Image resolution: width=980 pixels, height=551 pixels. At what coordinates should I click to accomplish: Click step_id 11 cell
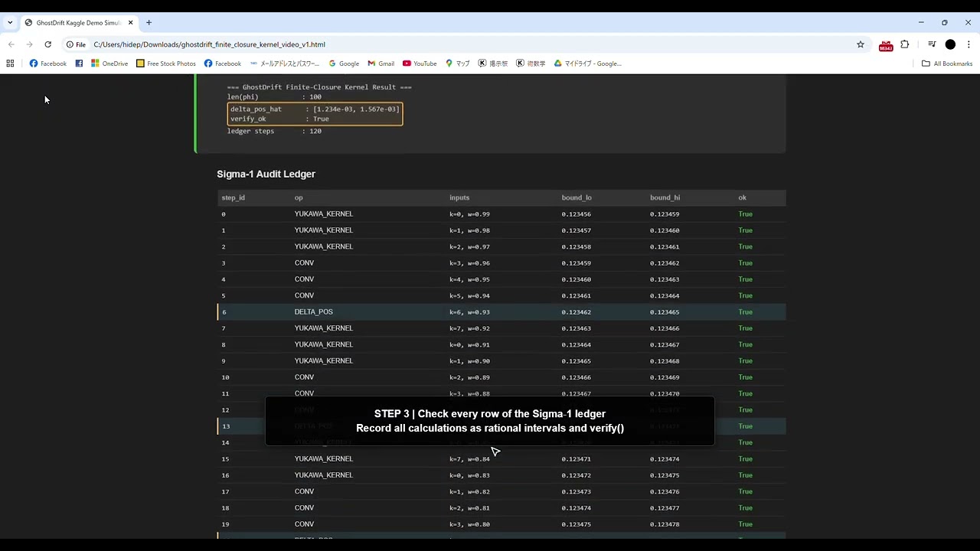click(225, 394)
